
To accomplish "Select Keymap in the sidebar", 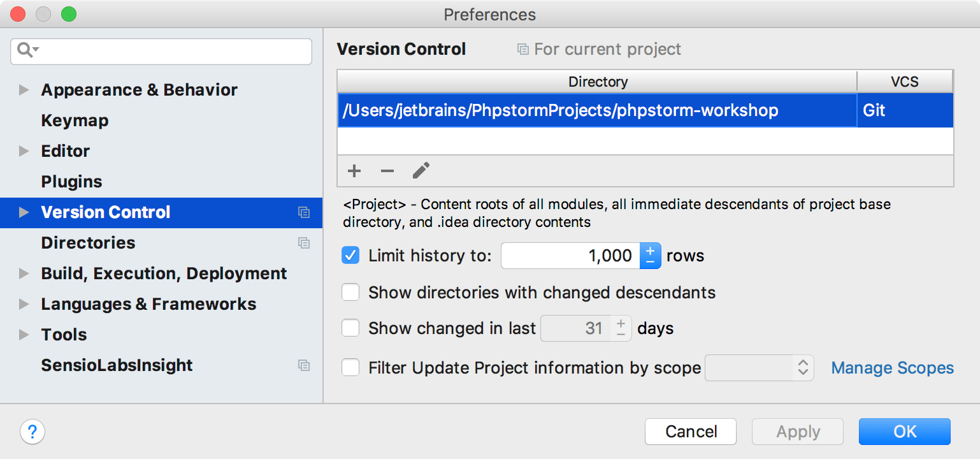I will pyautogui.click(x=75, y=120).
